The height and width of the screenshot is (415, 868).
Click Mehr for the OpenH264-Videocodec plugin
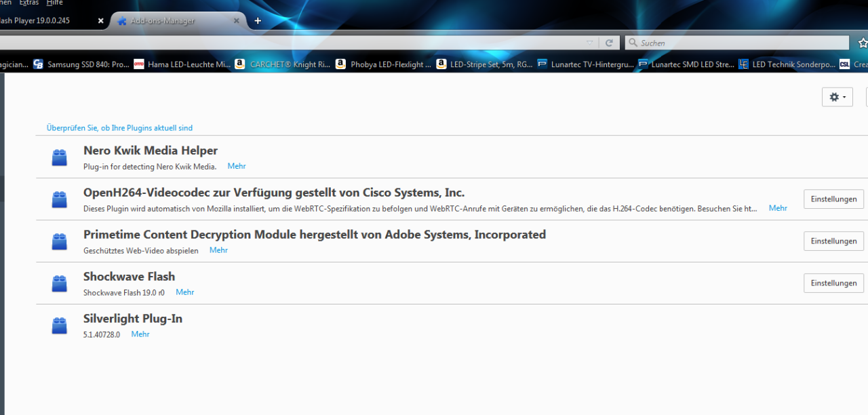pos(778,208)
